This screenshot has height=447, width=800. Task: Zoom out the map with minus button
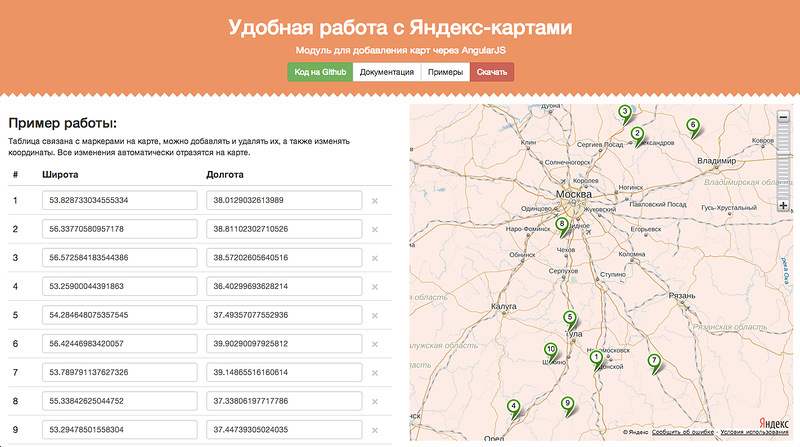click(783, 117)
